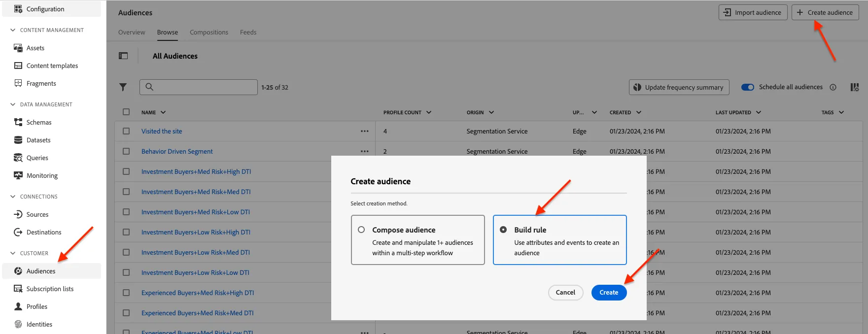
Task: Click the Configuration icon
Action: tap(18, 9)
